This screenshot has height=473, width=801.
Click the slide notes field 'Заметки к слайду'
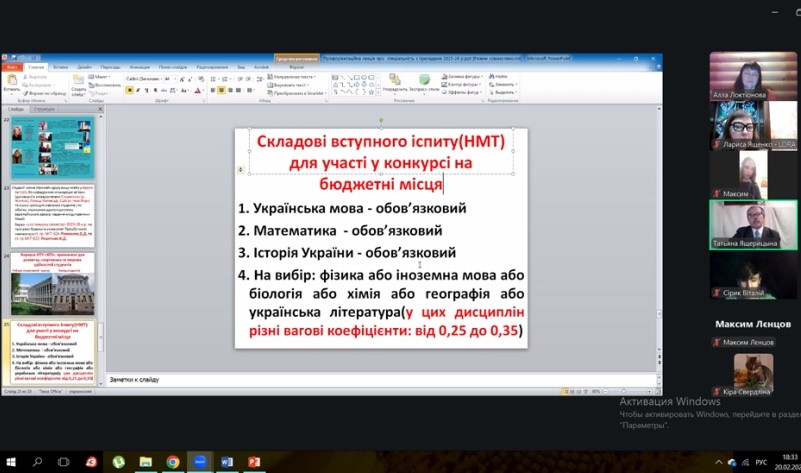click(x=381, y=380)
